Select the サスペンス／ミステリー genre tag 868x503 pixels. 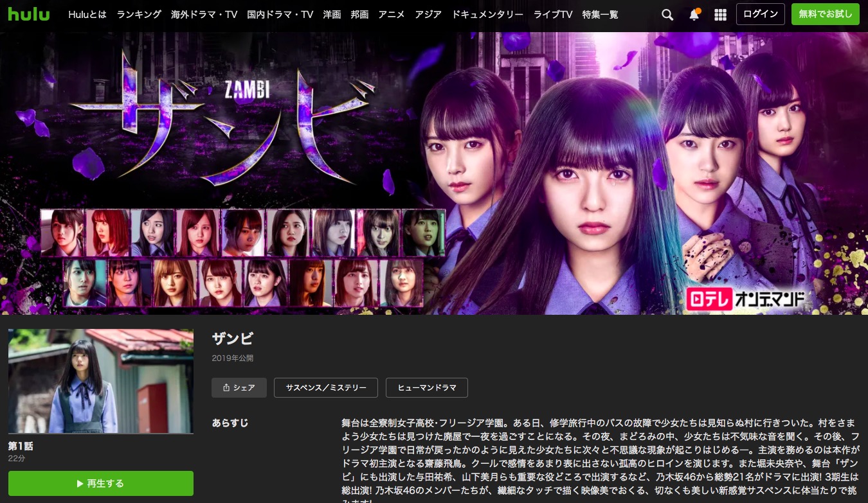(x=326, y=388)
